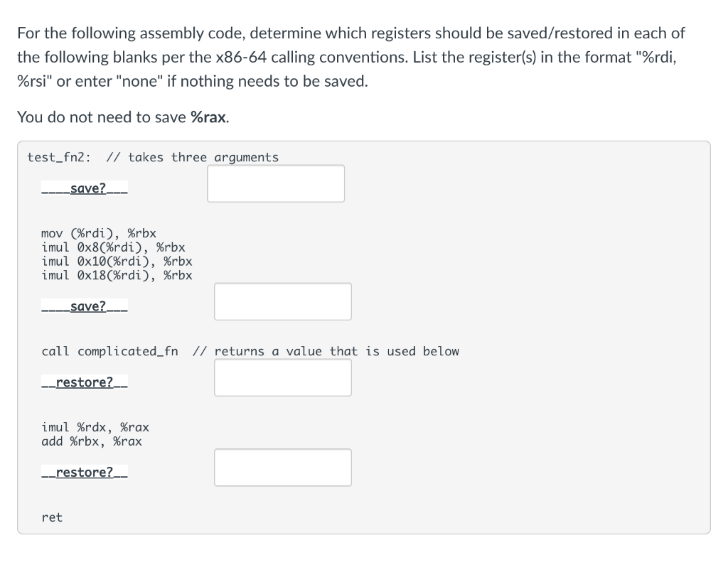Image resolution: width=728 pixels, height=577 pixels.
Task: Select the imul 0x8(%rdi), %rbx line
Action: 114,247
